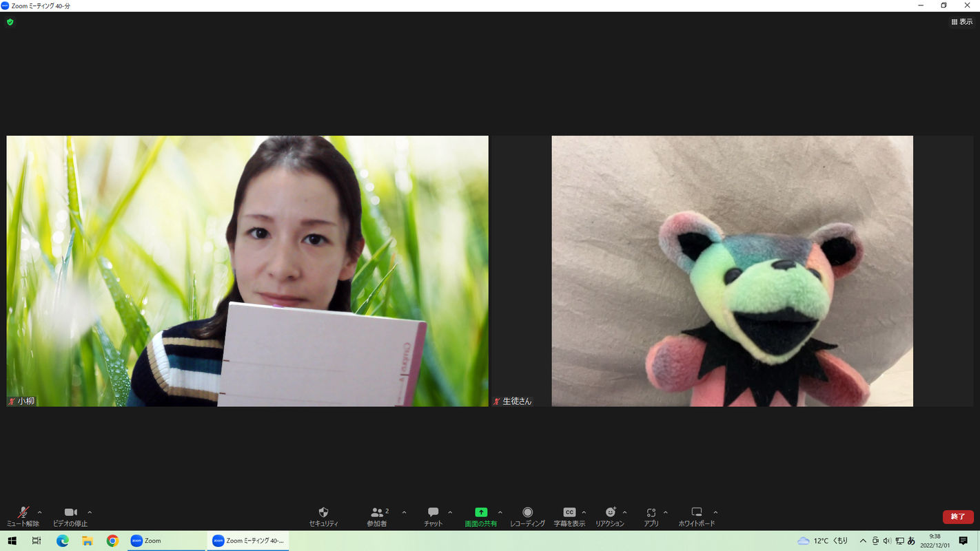This screenshot has width=980, height=551.
Task: Open the チャット chat panel
Action: tap(433, 517)
